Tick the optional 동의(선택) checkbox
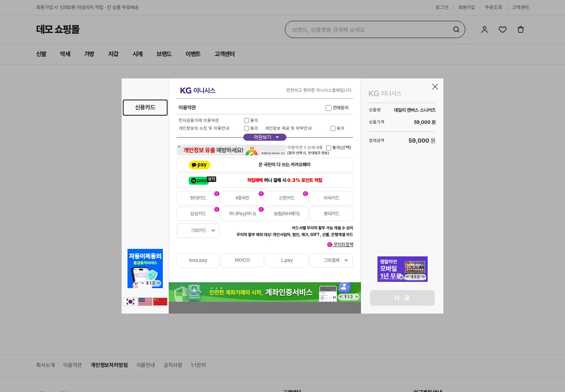The width and height of the screenshot is (565, 392). 329,148
